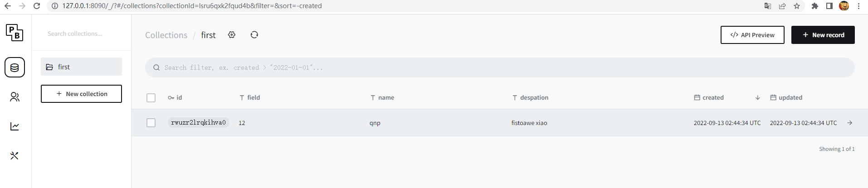Click the field value 12

coord(242,123)
